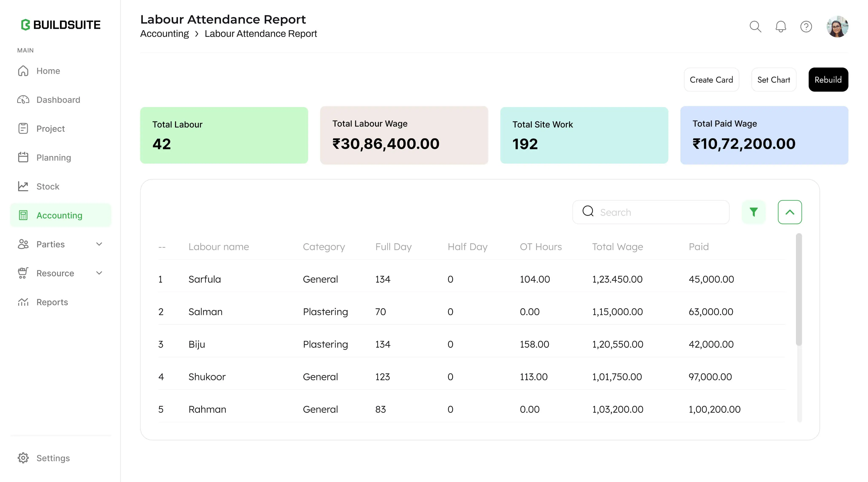Open the Accounting breadcrumb link
The width and height of the screenshot is (868, 482).
164,33
